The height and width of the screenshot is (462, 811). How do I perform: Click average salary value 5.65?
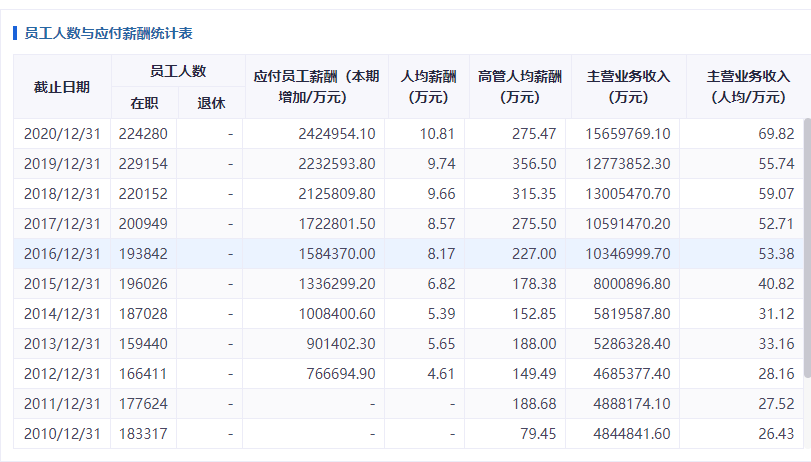[441, 344]
